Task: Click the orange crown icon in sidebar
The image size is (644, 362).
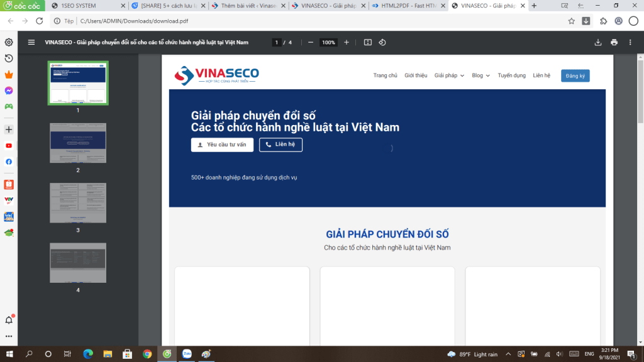Action: click(x=9, y=74)
